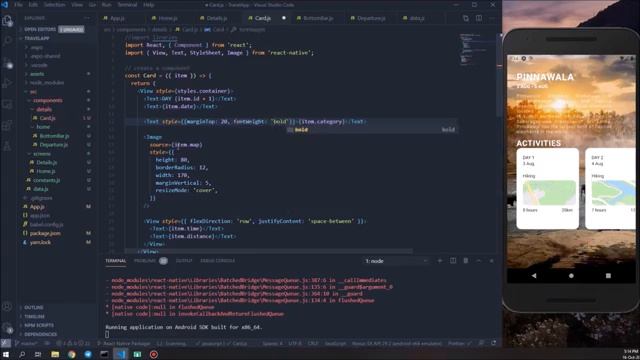
Task: Split the editor to the right
Action: point(479,18)
